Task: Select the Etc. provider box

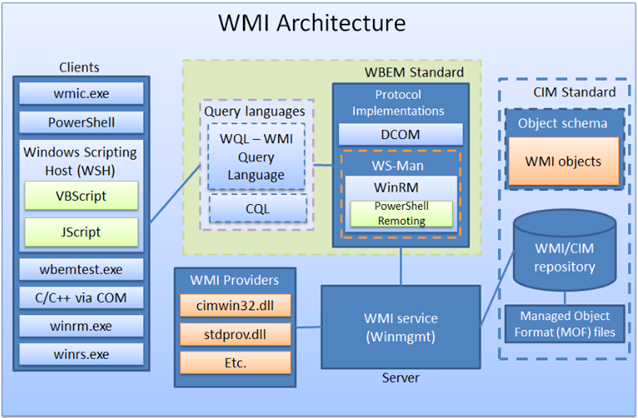Action: point(235,363)
